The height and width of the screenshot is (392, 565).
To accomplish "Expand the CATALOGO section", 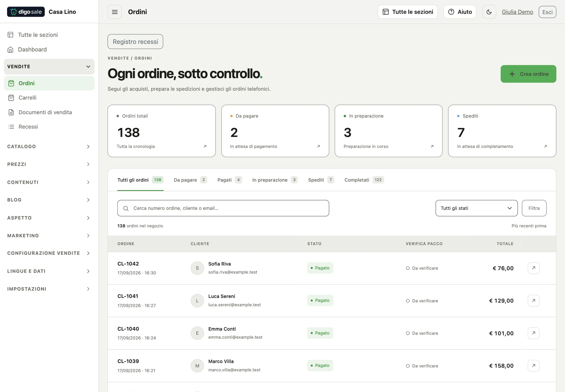I will (x=49, y=147).
